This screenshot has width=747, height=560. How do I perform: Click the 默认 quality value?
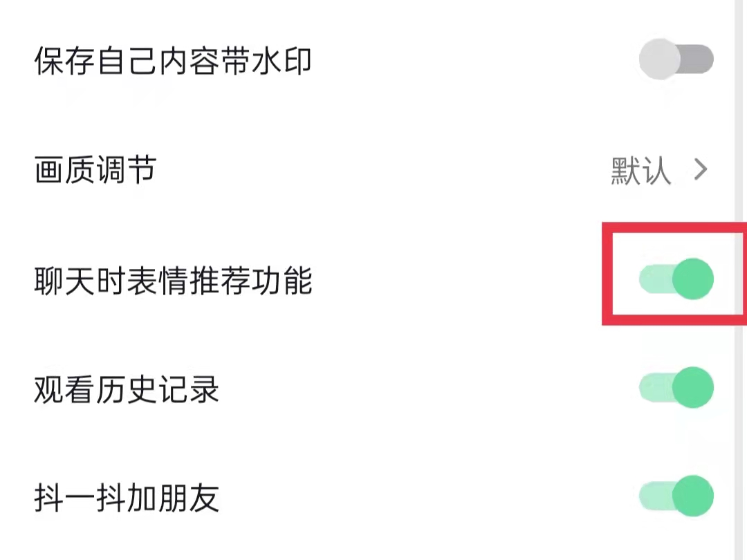pyautogui.click(x=641, y=171)
